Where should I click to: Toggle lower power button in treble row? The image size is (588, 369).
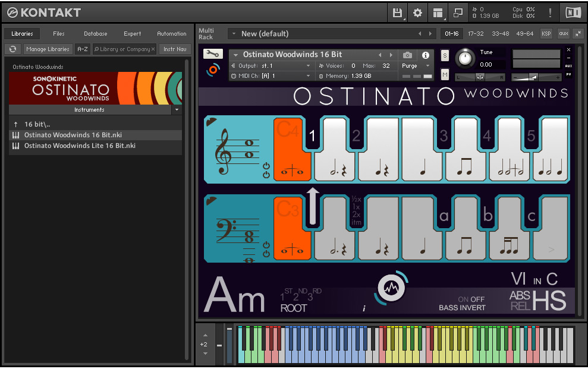coord(266,175)
